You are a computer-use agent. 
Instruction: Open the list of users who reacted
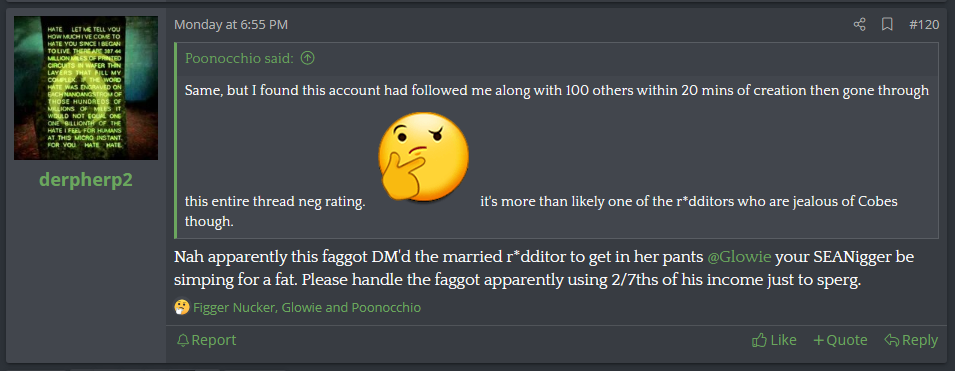coord(306,308)
